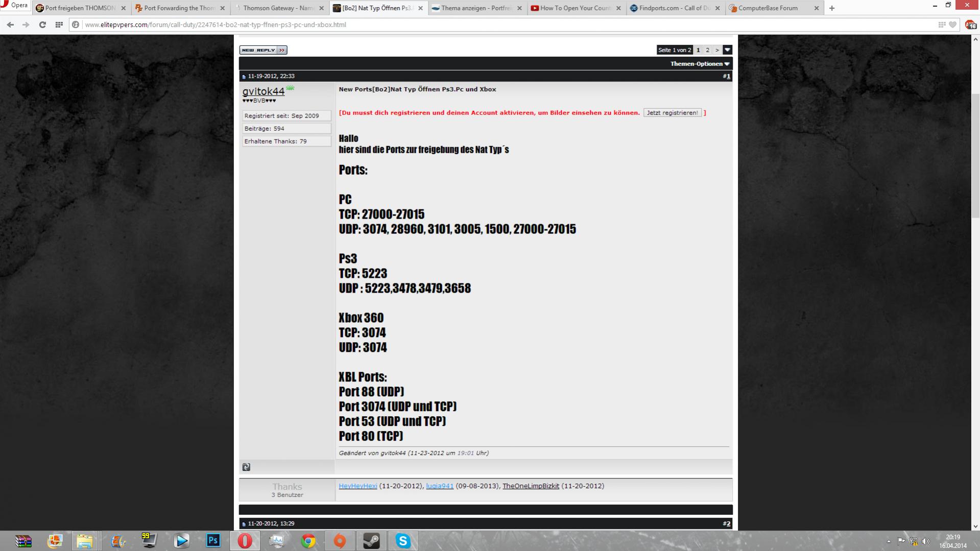Screen dimensions: 980x551
Task: Click the quote/reply icon below post #1
Action: [246, 467]
